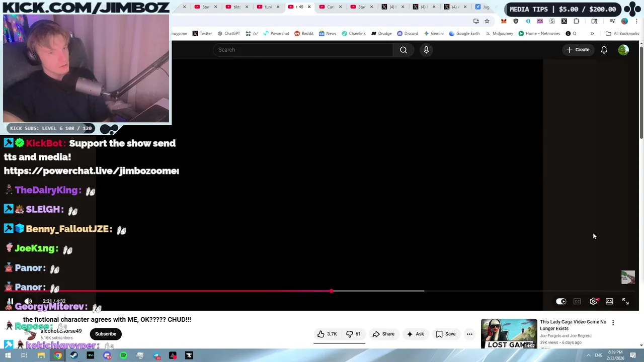Image resolution: width=644 pixels, height=362 pixels.
Task: Open the player settings gear
Action: [x=594, y=301]
